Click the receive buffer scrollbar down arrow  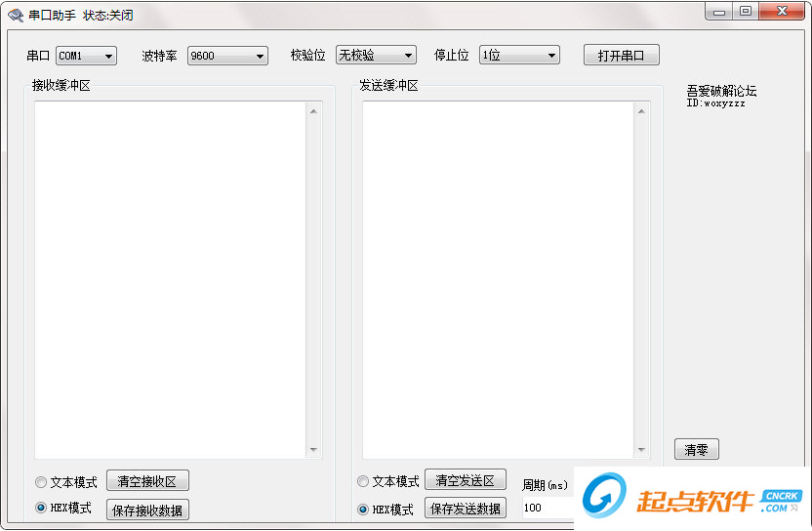click(x=314, y=449)
